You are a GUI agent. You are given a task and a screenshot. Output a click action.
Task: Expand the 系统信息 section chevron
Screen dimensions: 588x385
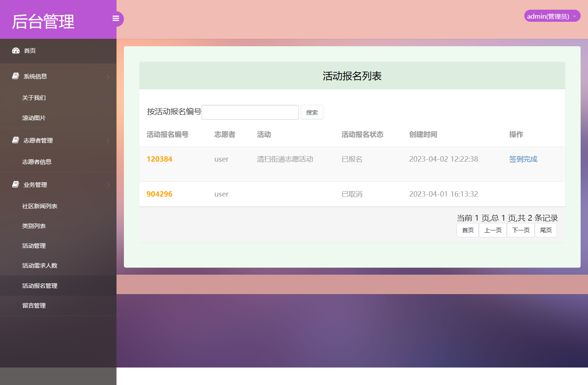point(108,77)
